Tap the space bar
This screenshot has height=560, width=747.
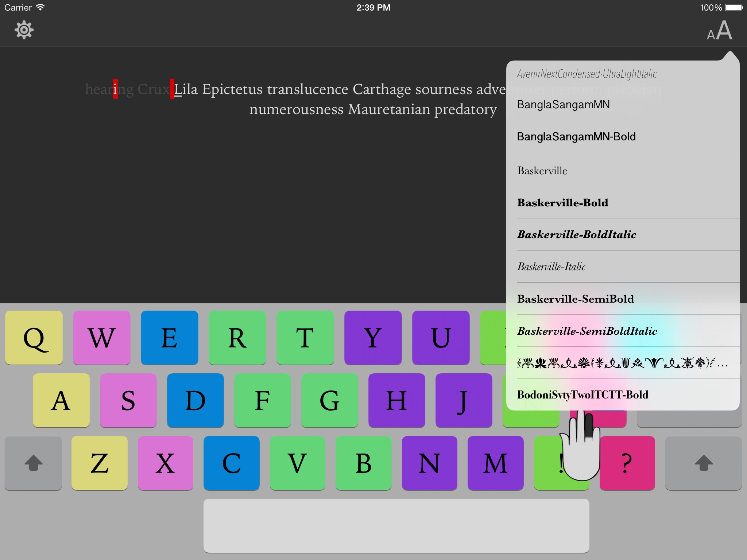(x=396, y=526)
